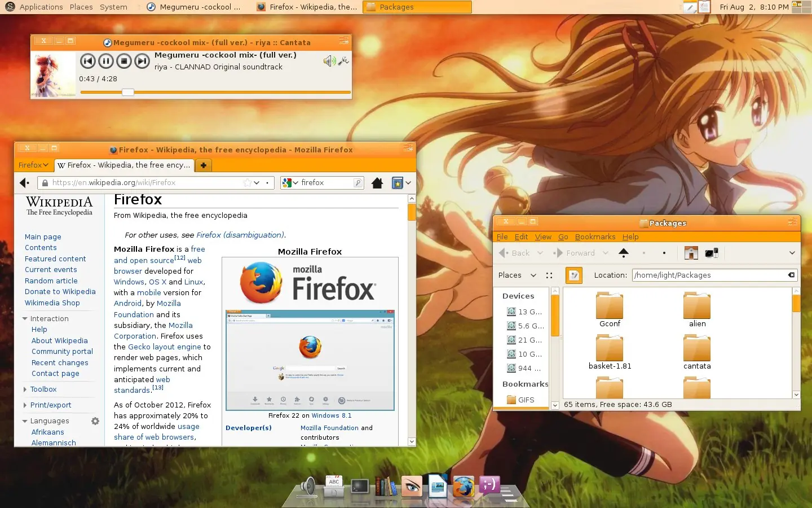Open the search engine dropdown in Firefox
This screenshot has height=508, width=812.
[290, 182]
